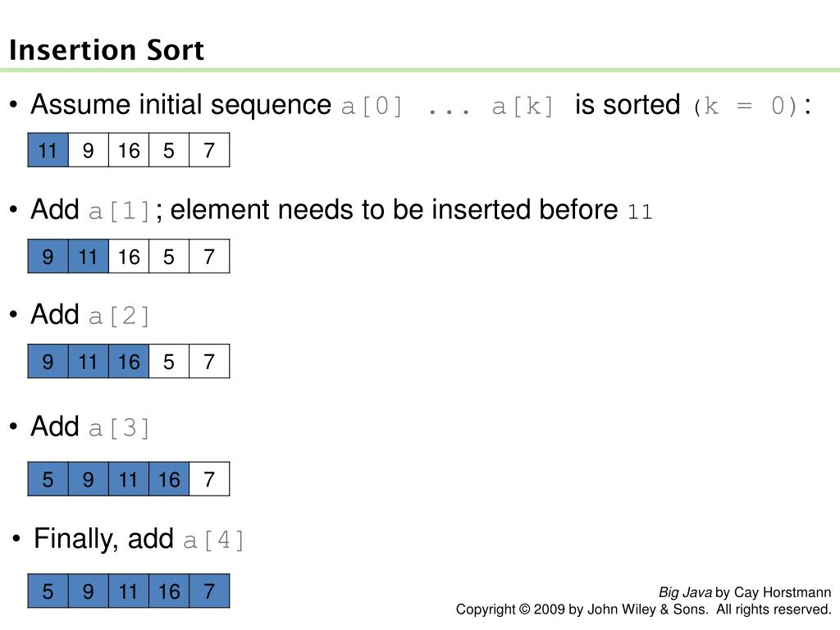Select white cell 5 in second array
Viewport: 840px width, 630px height.
[169, 256]
